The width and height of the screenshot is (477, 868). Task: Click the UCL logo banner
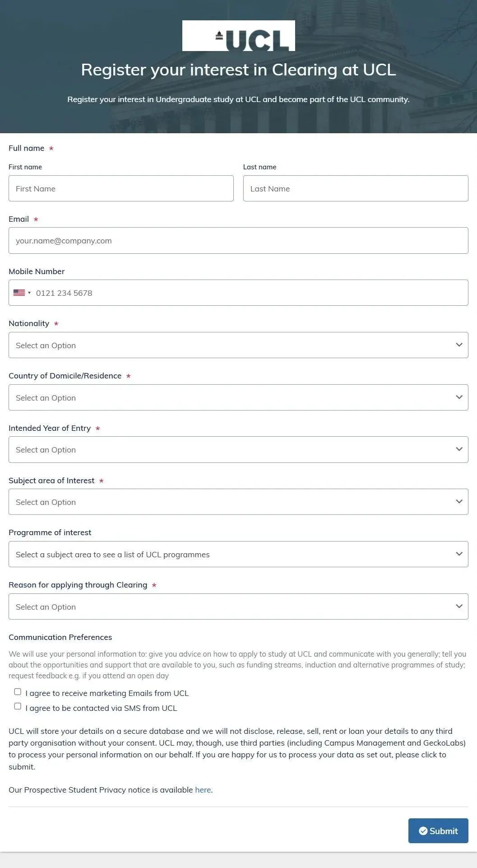coord(238,36)
